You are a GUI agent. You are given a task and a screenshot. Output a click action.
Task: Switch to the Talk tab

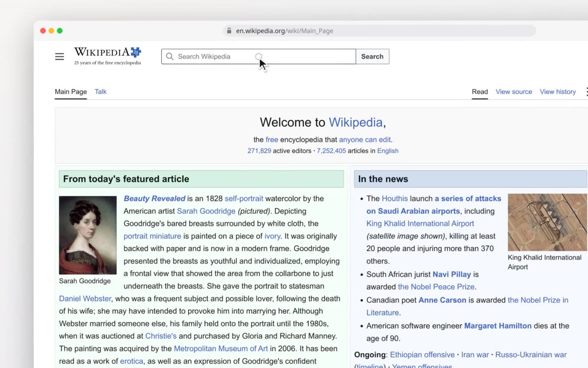[100, 92]
